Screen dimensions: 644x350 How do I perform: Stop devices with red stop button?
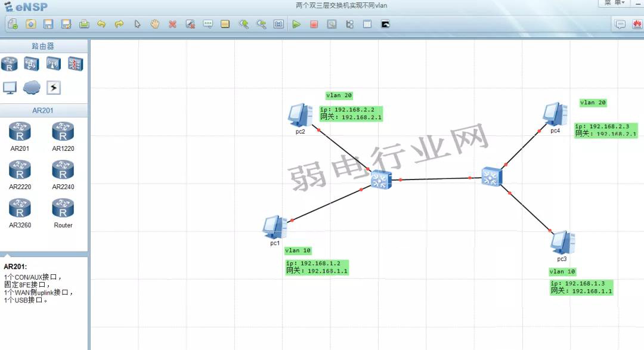tap(314, 24)
